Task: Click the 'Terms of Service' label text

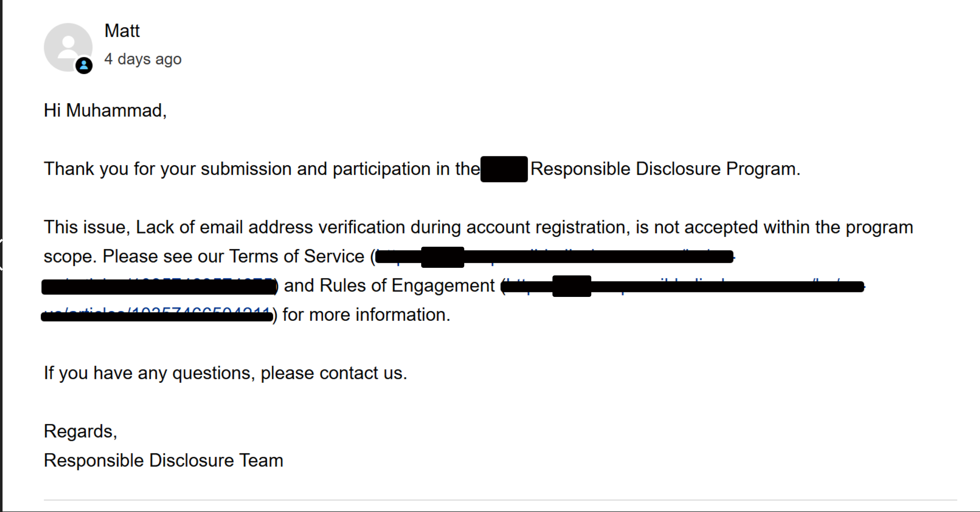Action: coord(297,256)
